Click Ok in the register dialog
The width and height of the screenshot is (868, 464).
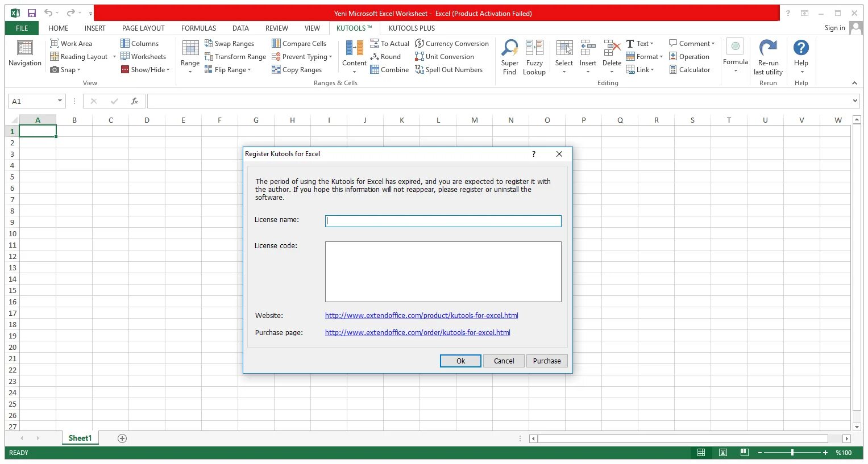click(x=460, y=361)
